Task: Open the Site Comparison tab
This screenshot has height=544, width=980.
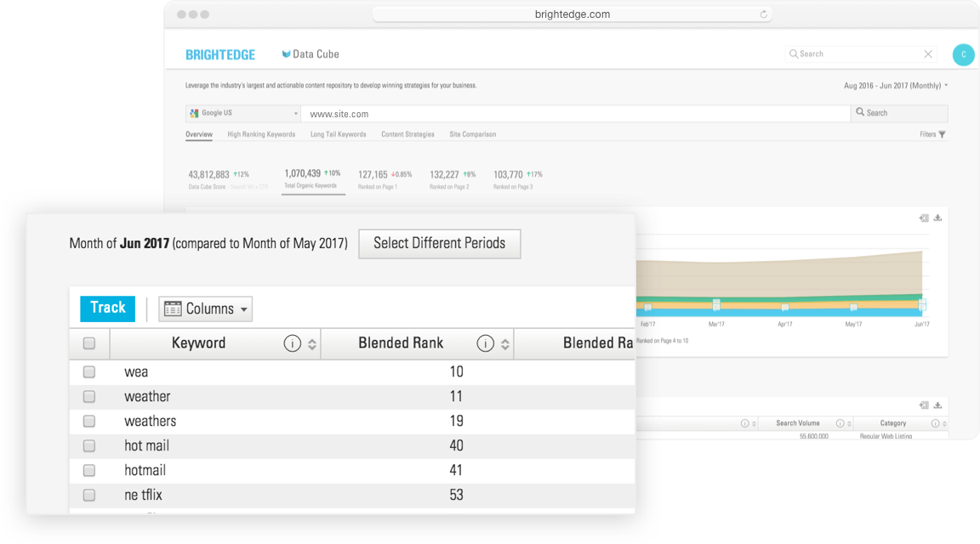Action: (x=472, y=134)
